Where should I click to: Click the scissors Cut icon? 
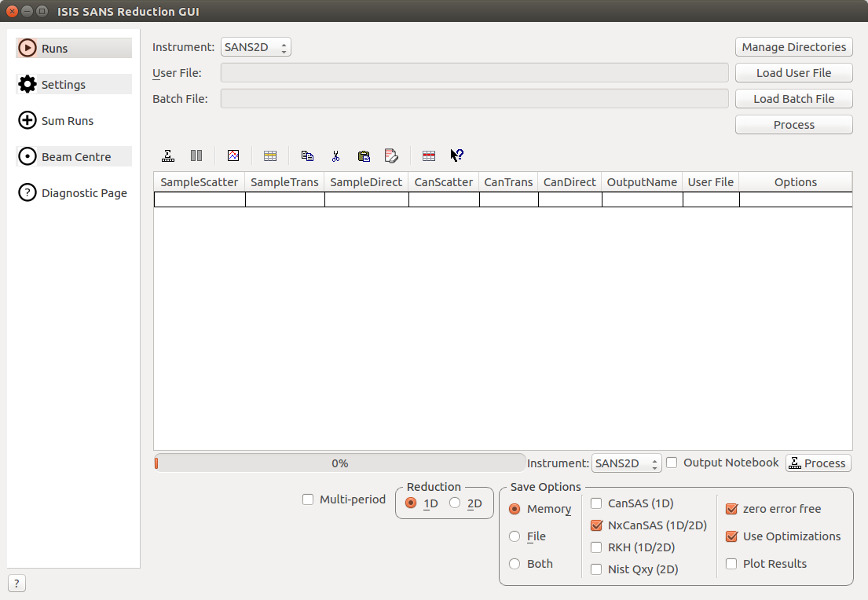335,155
